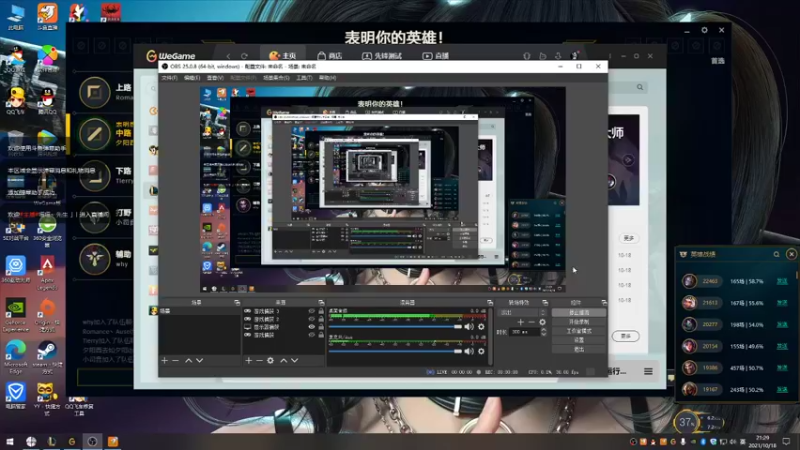Mute desktop audio speaker icon
Viewport: 800px width, 450px height.
pos(469,327)
